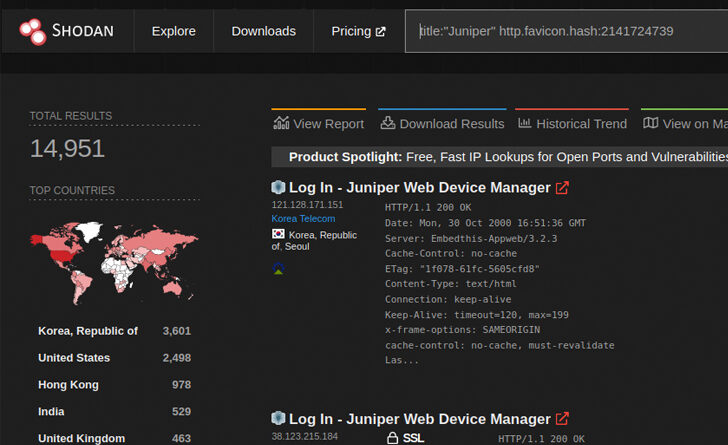This screenshot has height=445, width=728.
Task: Click the View on Map icon
Action: coord(650,123)
